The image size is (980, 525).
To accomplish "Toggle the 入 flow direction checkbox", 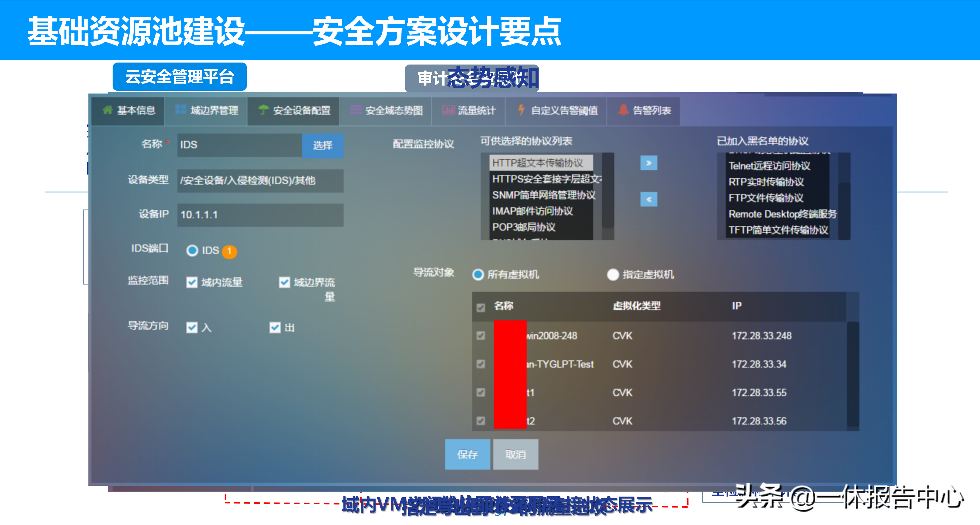I will [192, 327].
